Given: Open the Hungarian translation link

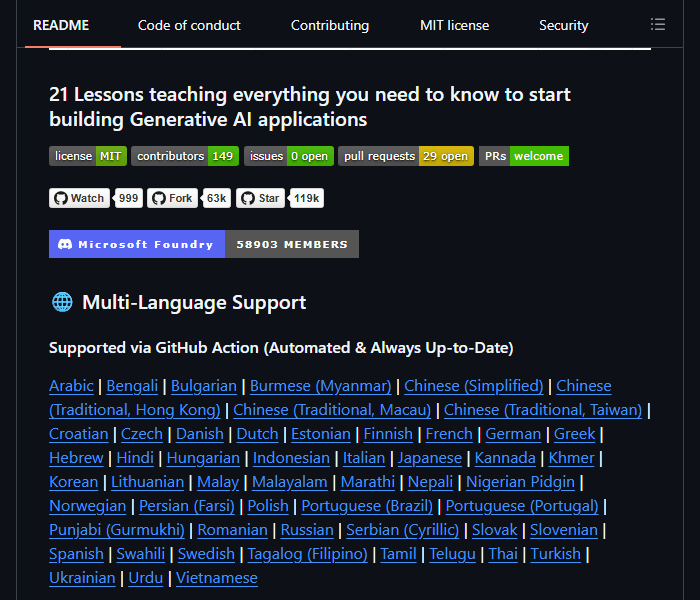Looking at the screenshot, I should 203,458.
